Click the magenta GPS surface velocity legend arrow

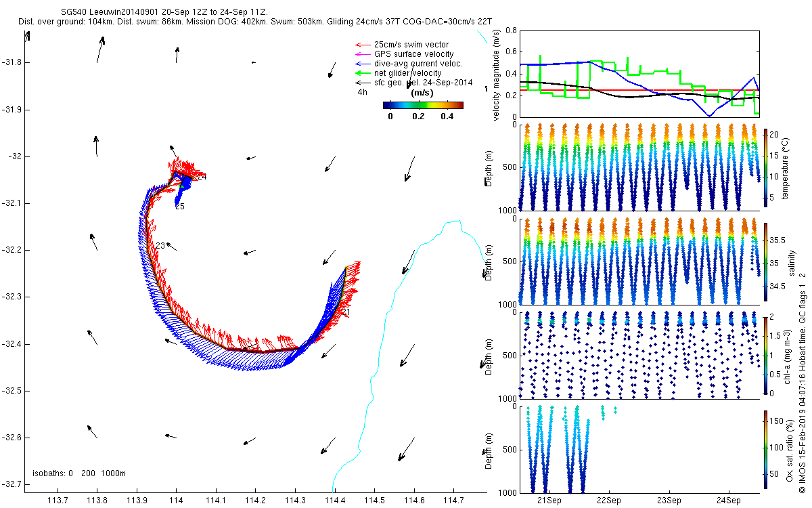pos(362,54)
